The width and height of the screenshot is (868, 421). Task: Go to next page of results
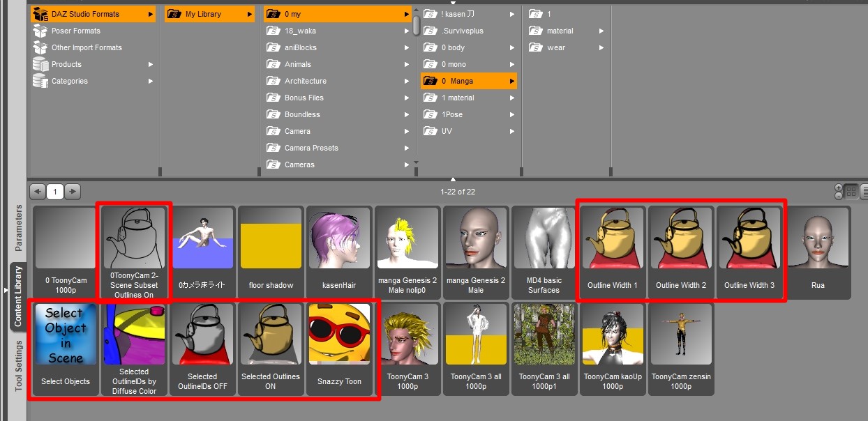pyautogui.click(x=73, y=191)
